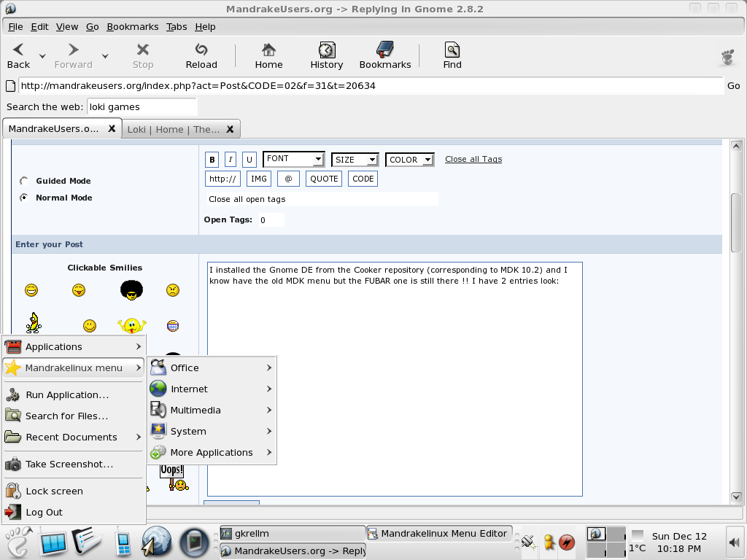Click the 'Search the web' input box
This screenshot has height=560, width=747.
[x=142, y=106]
